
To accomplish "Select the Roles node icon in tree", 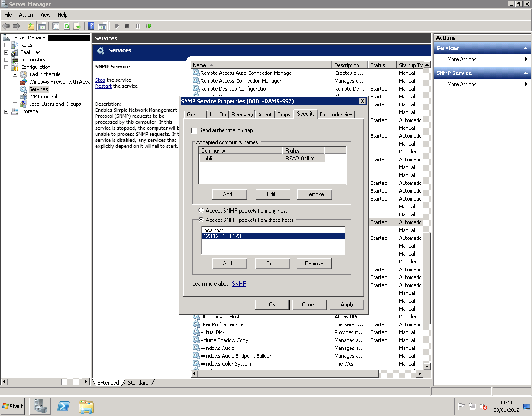I will (x=15, y=45).
